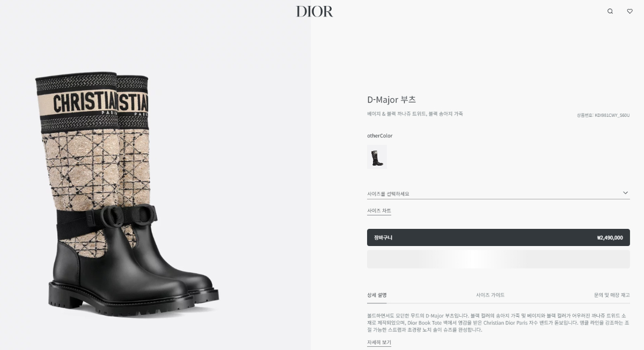Open the 문의 및 매장 재고 tab

[611, 295]
